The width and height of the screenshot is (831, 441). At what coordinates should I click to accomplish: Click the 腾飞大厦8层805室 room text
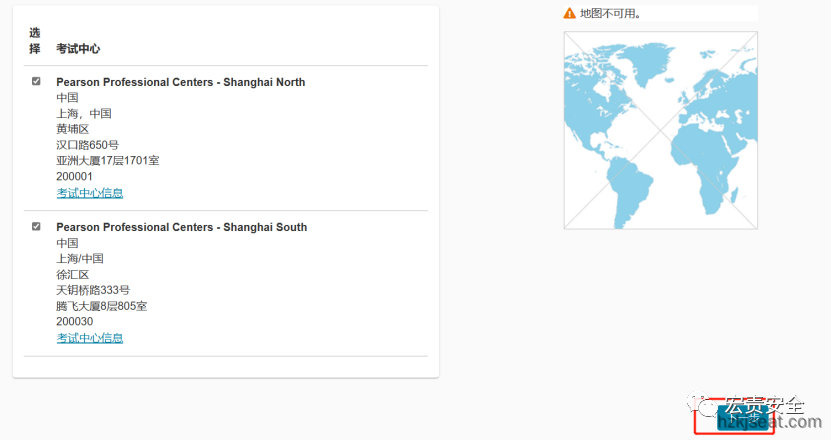pos(101,306)
